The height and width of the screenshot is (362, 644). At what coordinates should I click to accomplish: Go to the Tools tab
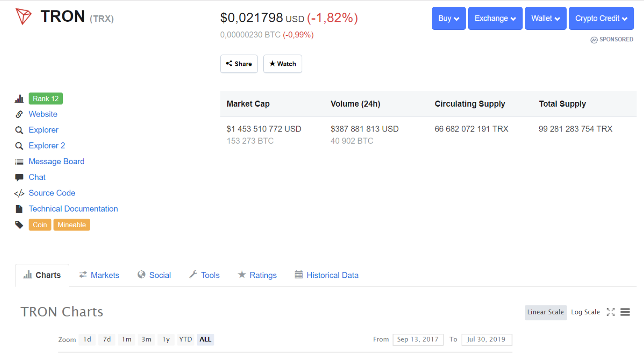(204, 275)
